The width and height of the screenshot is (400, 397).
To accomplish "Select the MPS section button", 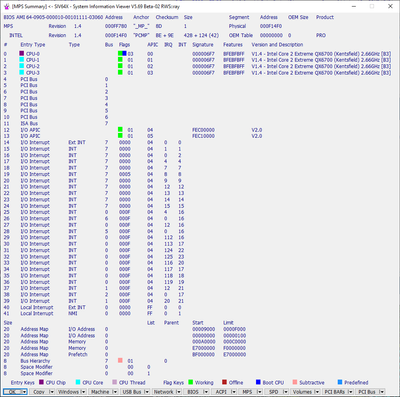I will (x=247, y=392).
